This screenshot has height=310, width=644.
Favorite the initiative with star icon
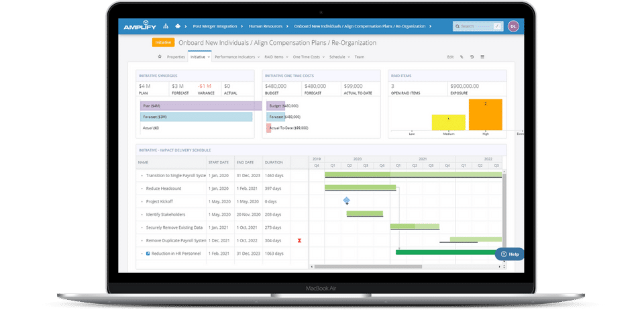click(x=160, y=56)
